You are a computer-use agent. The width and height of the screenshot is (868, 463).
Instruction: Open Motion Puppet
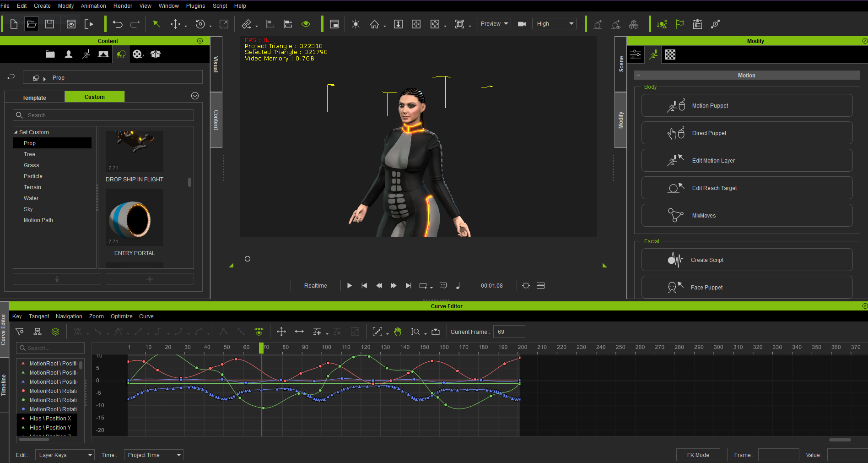(747, 106)
